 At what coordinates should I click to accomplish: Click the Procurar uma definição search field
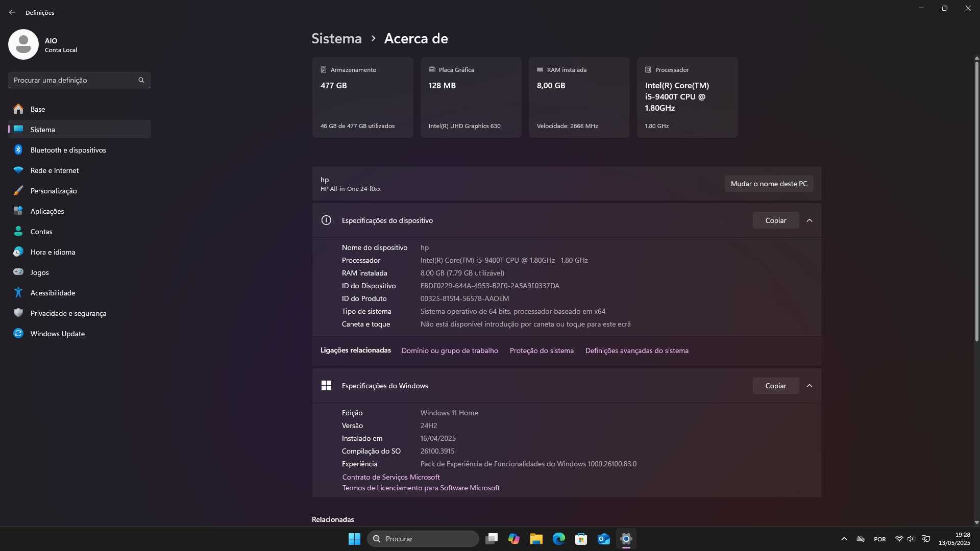click(x=80, y=80)
